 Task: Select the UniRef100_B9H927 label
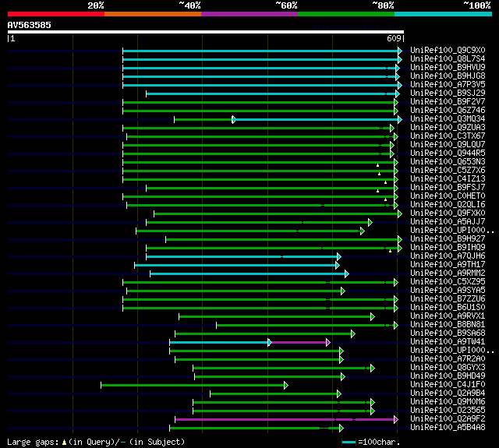point(448,238)
